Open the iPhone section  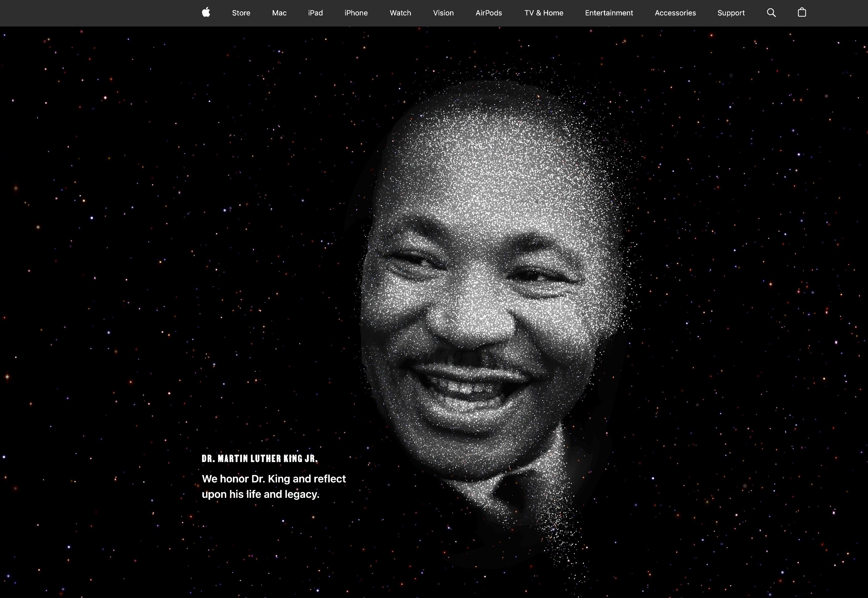pos(355,13)
